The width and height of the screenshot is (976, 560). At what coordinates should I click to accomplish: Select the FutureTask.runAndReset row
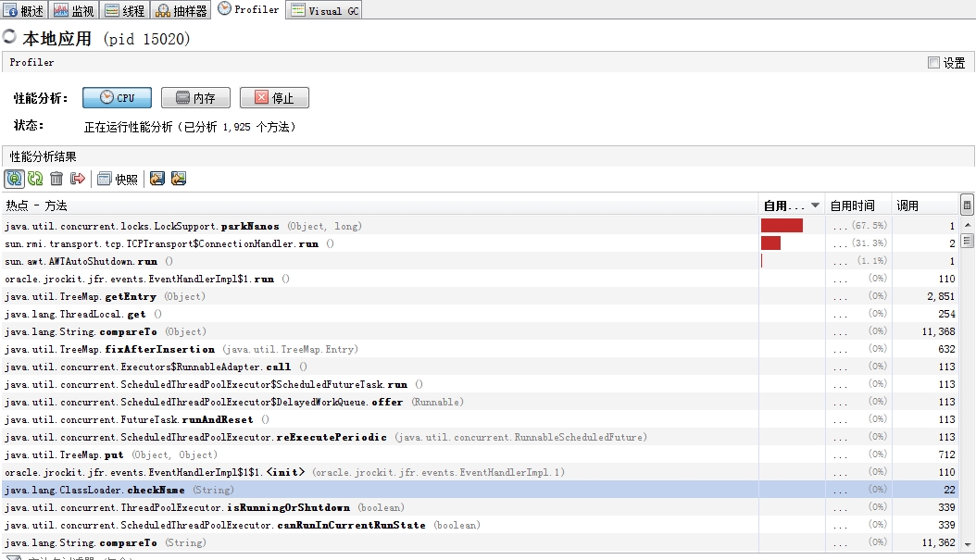point(480,419)
